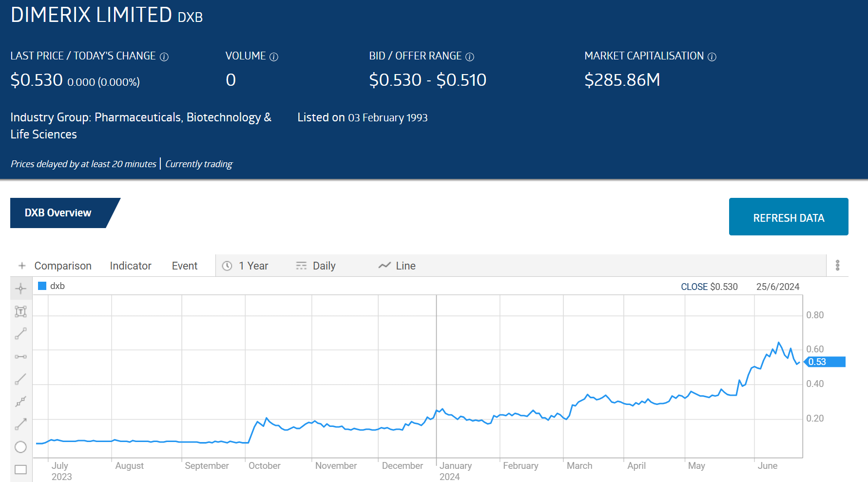This screenshot has height=482, width=868.
Task: Switch to the DXB Overview tab
Action: (58, 213)
